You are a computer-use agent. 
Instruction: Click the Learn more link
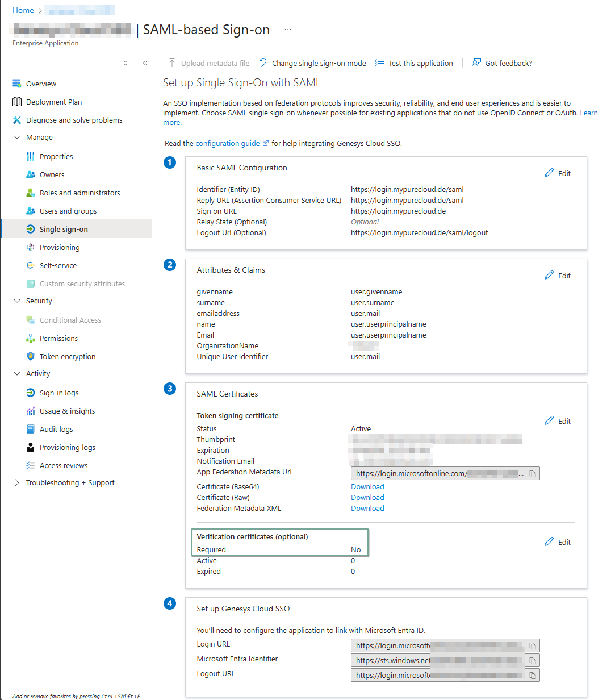click(x=588, y=113)
